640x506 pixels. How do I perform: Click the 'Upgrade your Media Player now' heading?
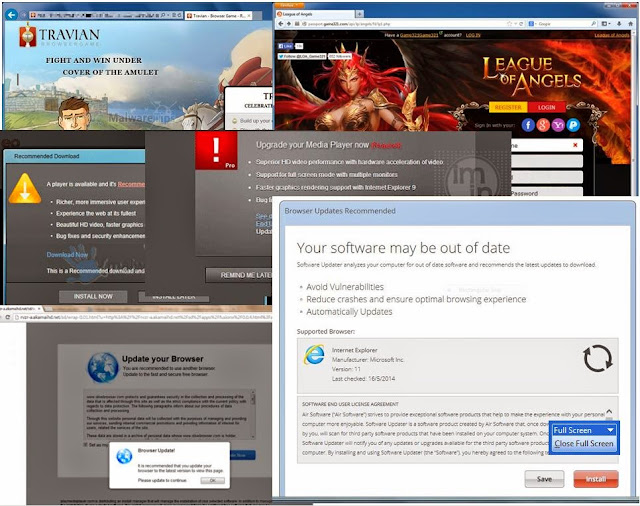(x=312, y=145)
